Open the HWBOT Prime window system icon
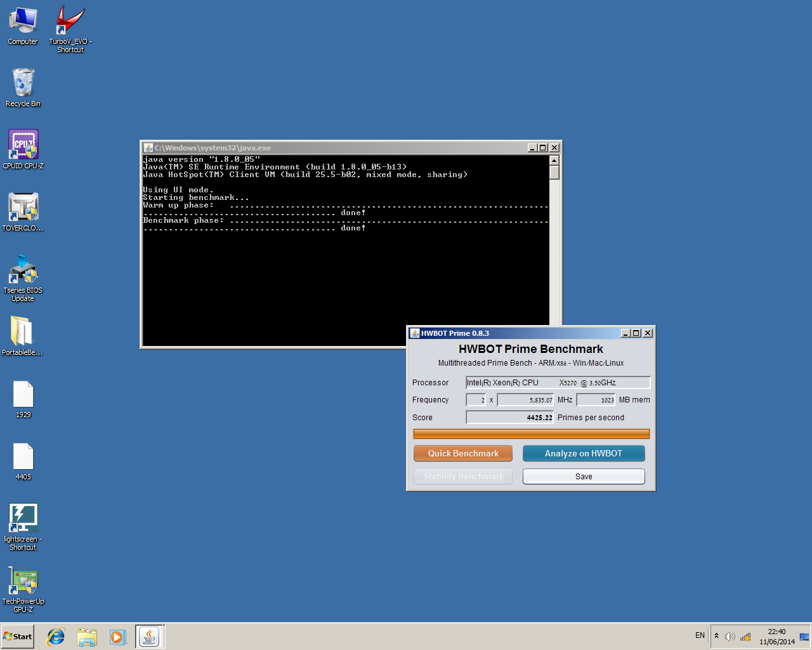The width and height of the screenshot is (812, 650). (x=415, y=333)
